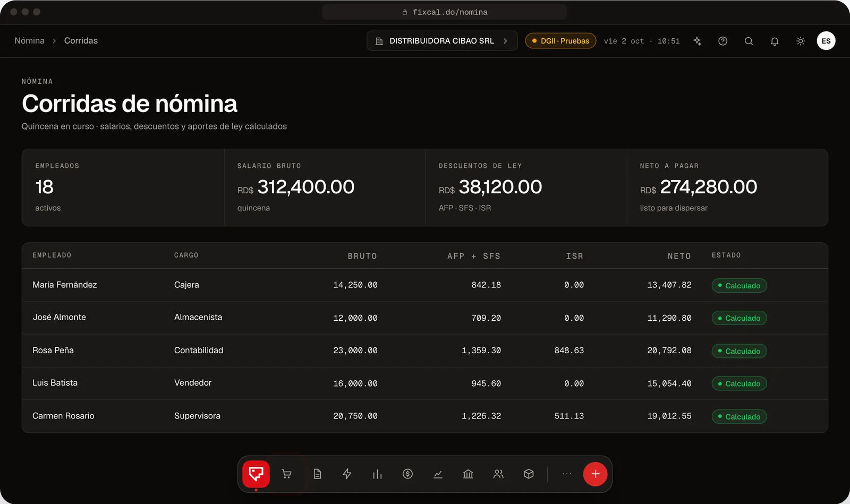Click the lightning bolt dock icon
This screenshot has width=850, height=504.
pos(347,474)
